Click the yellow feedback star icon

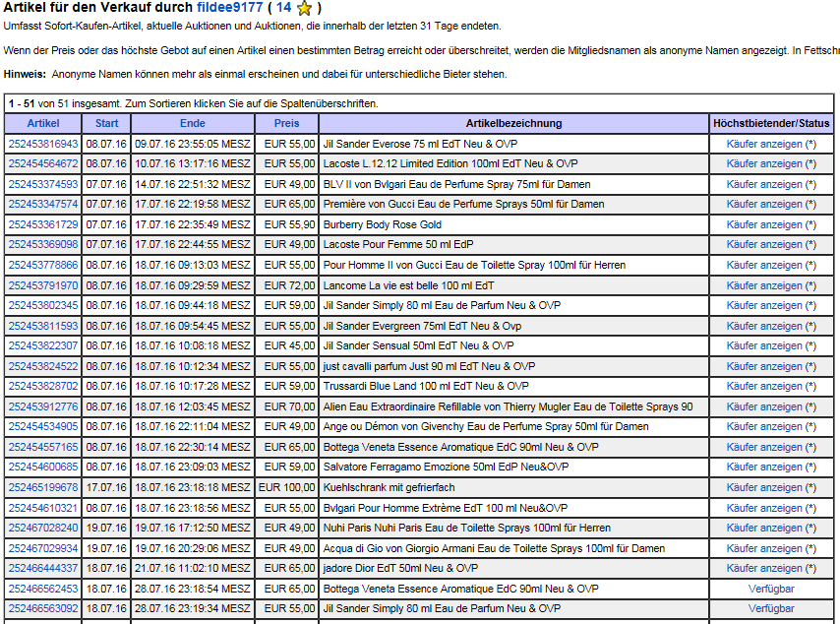(x=304, y=8)
